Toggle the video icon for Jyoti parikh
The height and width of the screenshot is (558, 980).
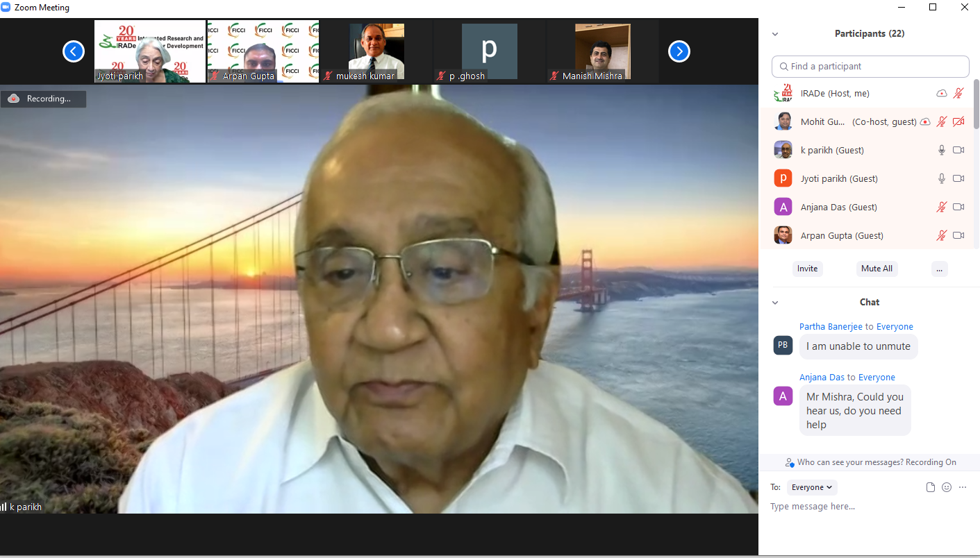(958, 178)
